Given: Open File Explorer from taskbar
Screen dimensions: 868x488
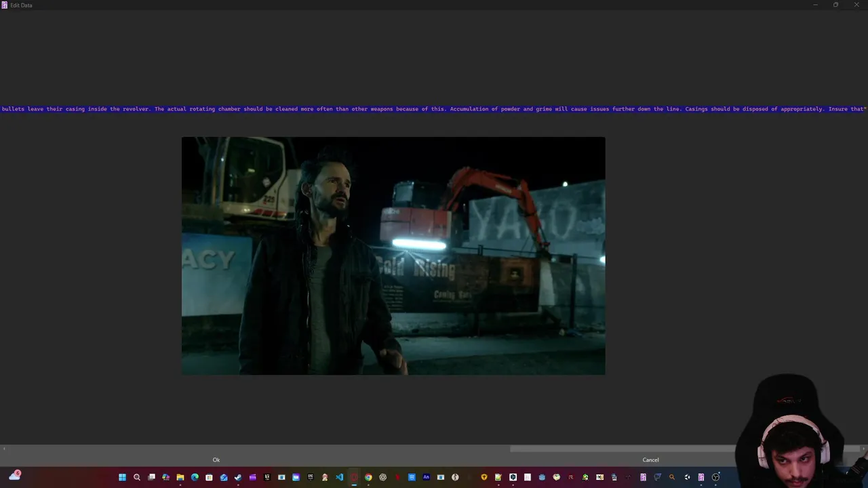Looking at the screenshot, I should (180, 477).
